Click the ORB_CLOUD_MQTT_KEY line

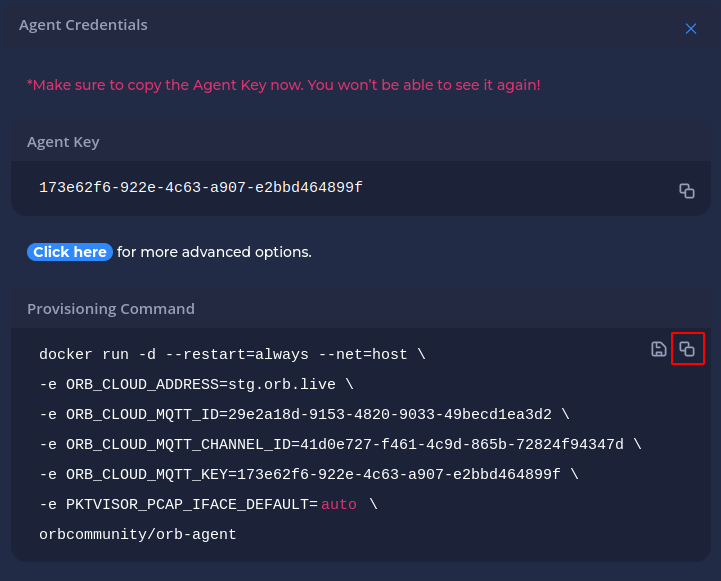click(309, 474)
